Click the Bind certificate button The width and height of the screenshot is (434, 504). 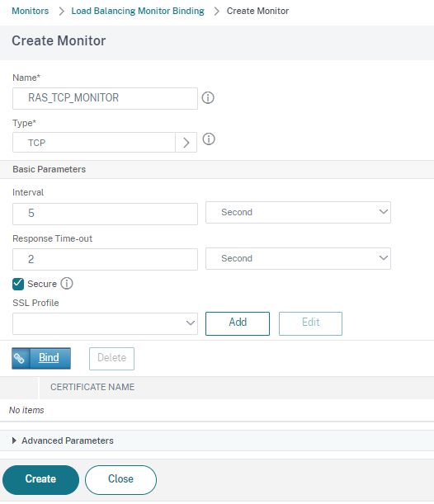41,358
